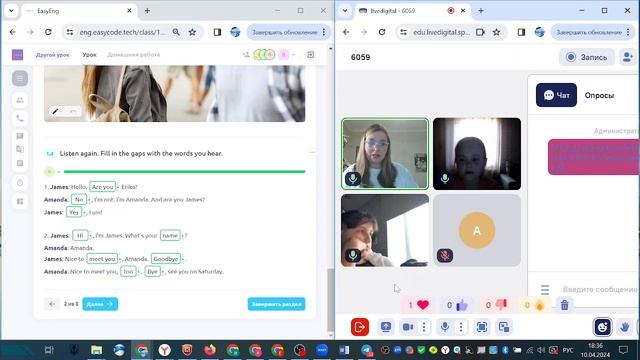Open the grid apps icon in EasyEng sidebar
Screen dimensions: 640x360
tap(20, 201)
